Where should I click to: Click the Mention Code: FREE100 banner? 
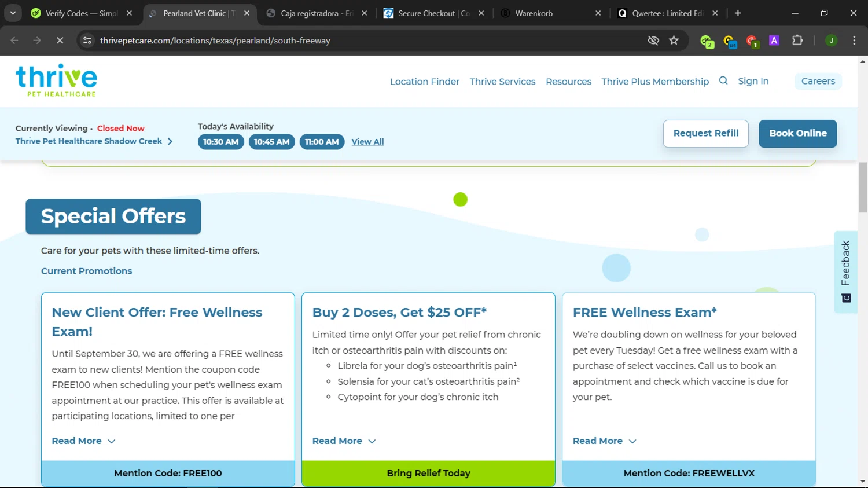click(168, 473)
